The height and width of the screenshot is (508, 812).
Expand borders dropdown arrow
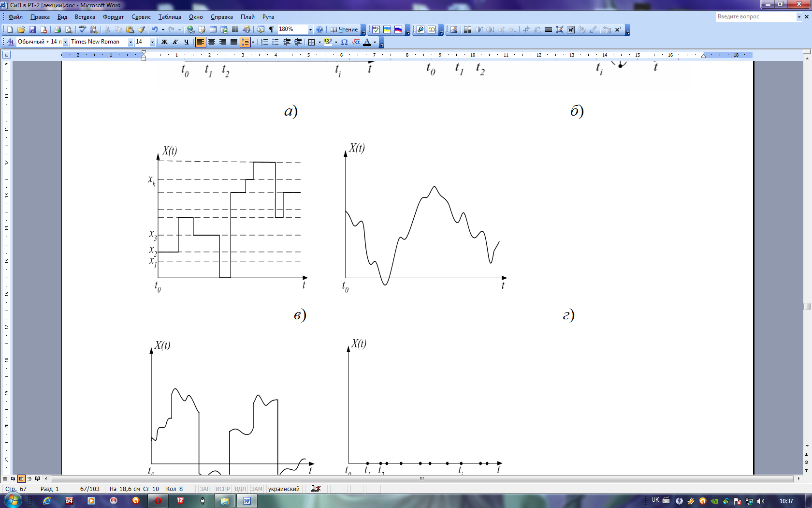click(319, 42)
